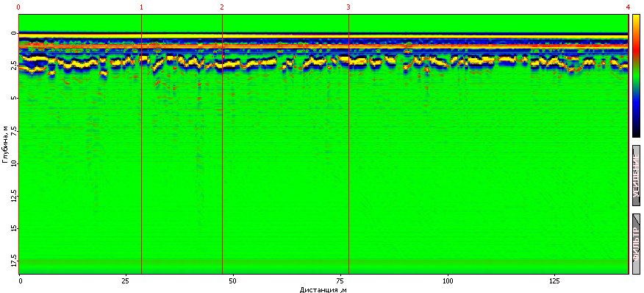644x293 pixels.
Task: Select marker label 0 at profile start
Action: [x=18, y=7]
